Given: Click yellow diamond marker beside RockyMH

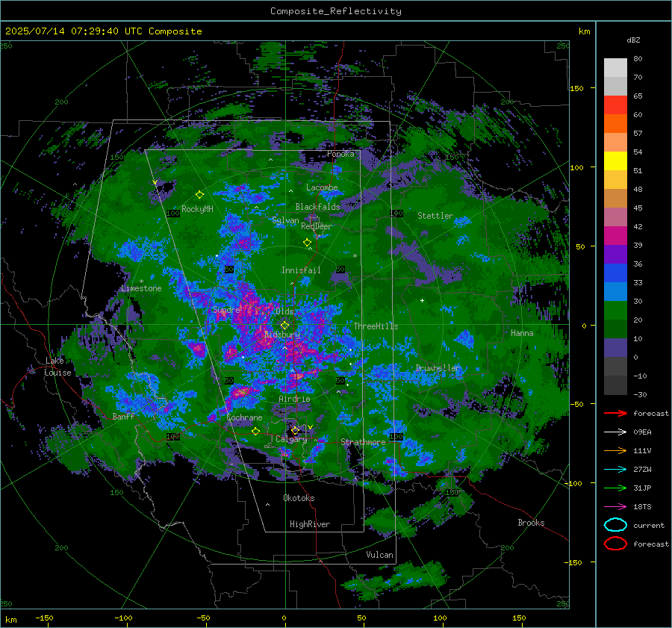Looking at the screenshot, I should (199, 195).
